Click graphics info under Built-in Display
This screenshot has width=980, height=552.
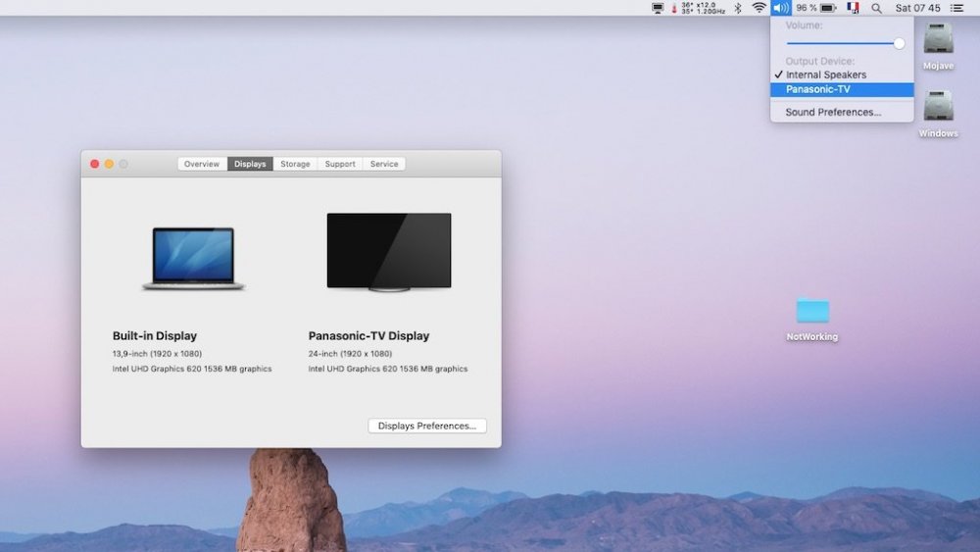192,369
